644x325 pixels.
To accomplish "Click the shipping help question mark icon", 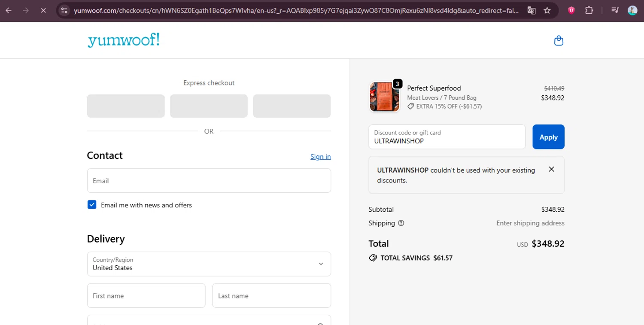I will 401,223.
